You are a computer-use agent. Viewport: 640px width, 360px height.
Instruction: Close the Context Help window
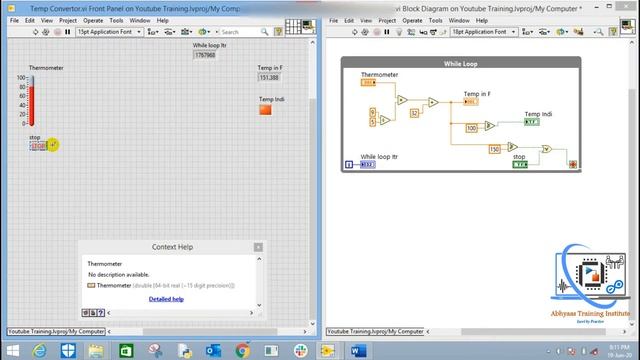click(258, 247)
